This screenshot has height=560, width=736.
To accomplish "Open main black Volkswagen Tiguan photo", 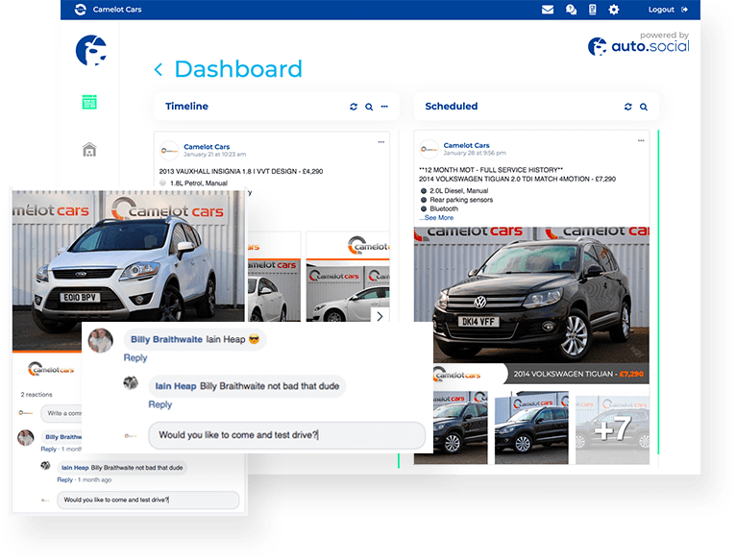I will pyautogui.click(x=531, y=296).
